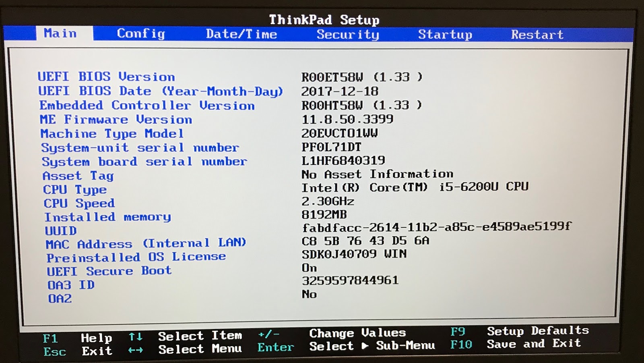Select Embedded Controller Version label
The image size is (644, 363).
(x=147, y=105)
